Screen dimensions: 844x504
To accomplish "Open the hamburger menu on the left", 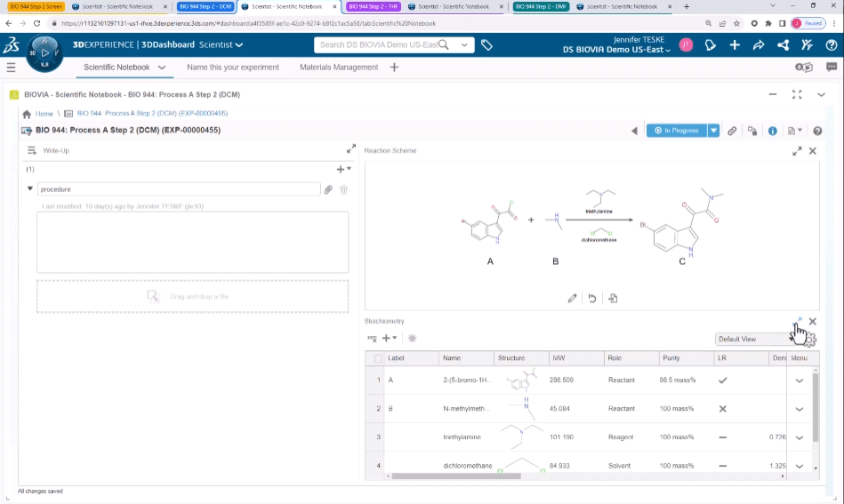I will [x=11, y=68].
